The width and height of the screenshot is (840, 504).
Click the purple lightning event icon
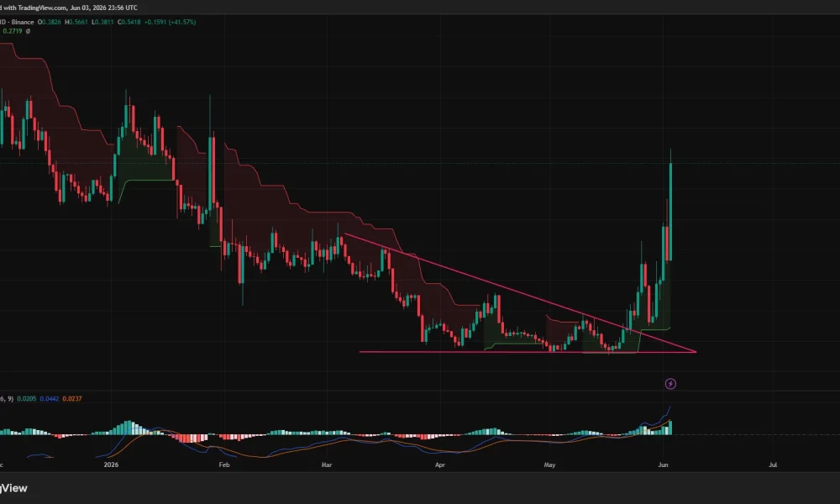pyautogui.click(x=670, y=384)
